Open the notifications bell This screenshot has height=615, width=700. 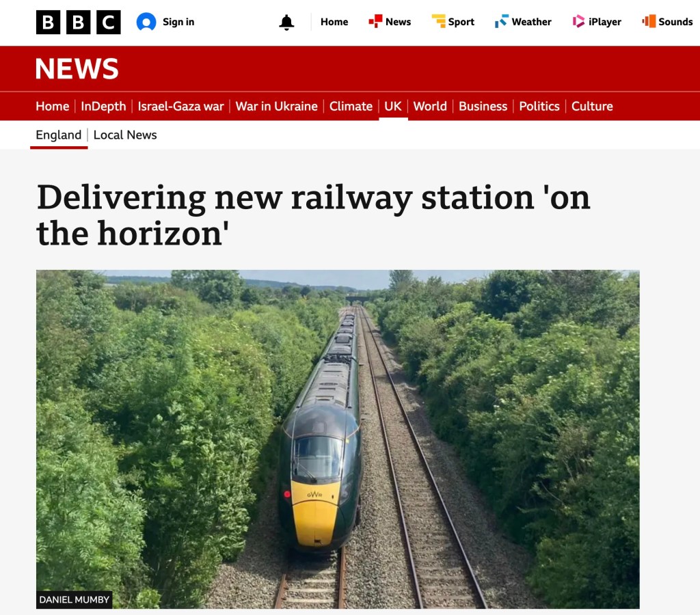[286, 22]
